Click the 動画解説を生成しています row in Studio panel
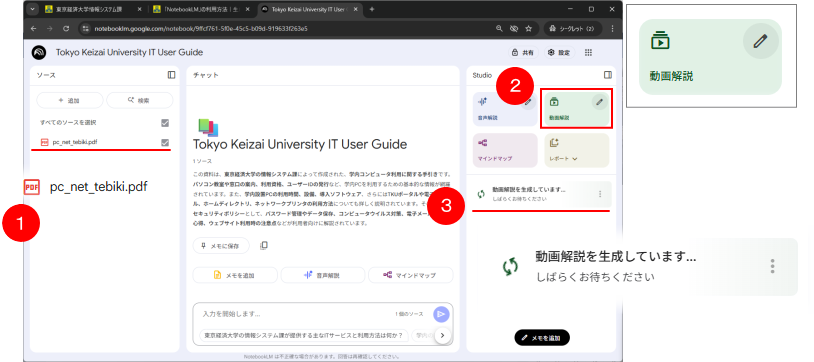 (x=541, y=194)
